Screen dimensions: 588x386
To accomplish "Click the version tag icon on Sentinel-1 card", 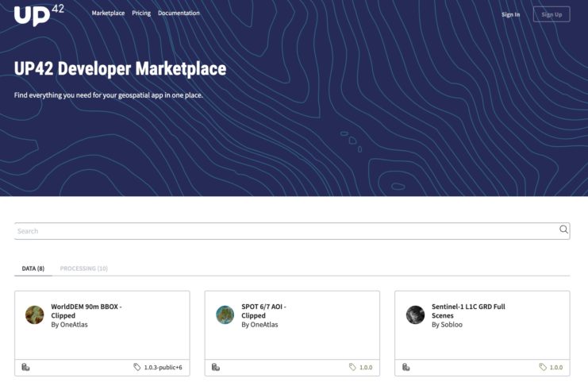I will pos(543,367).
